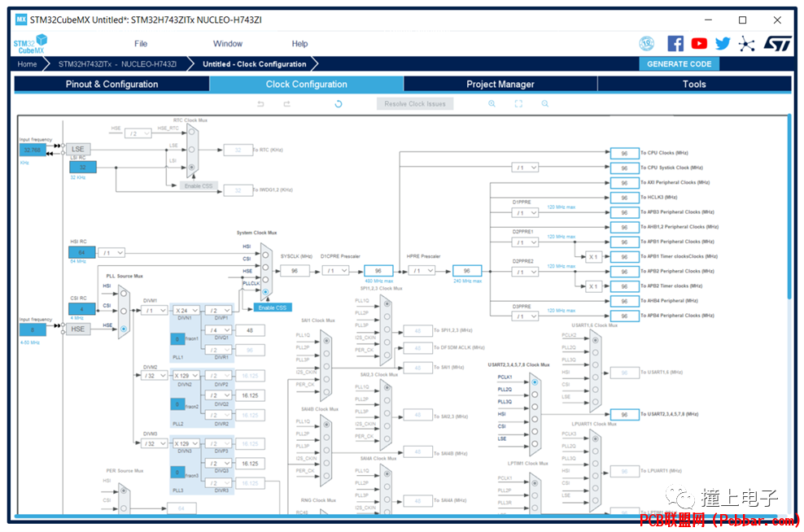Zoom in on the clock tree diagram
The width and height of the screenshot is (804, 532).
point(492,103)
